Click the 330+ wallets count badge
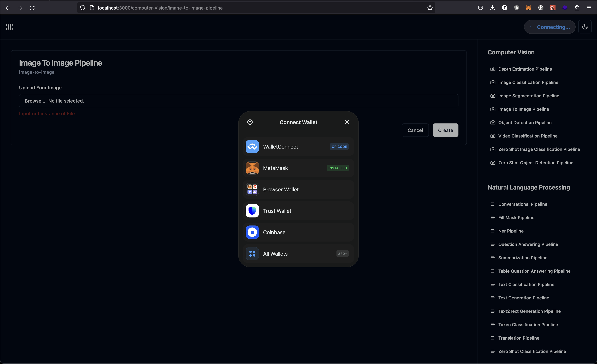597x364 pixels. click(x=342, y=254)
